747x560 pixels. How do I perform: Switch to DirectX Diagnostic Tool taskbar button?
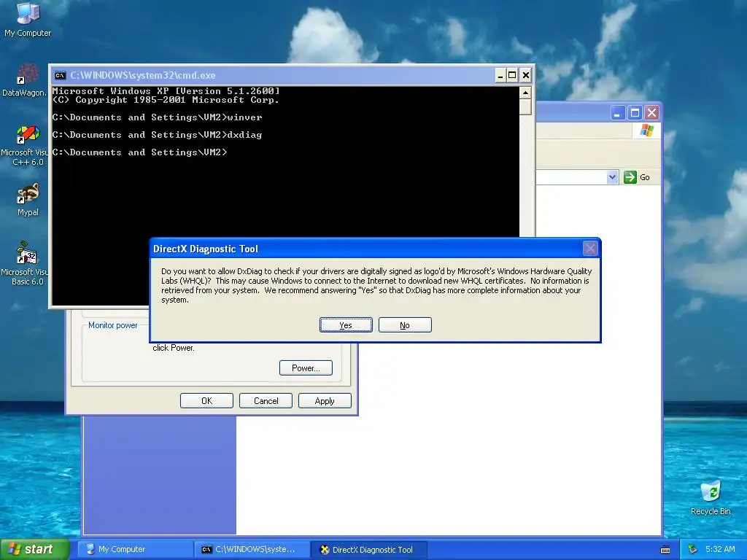[x=368, y=550]
